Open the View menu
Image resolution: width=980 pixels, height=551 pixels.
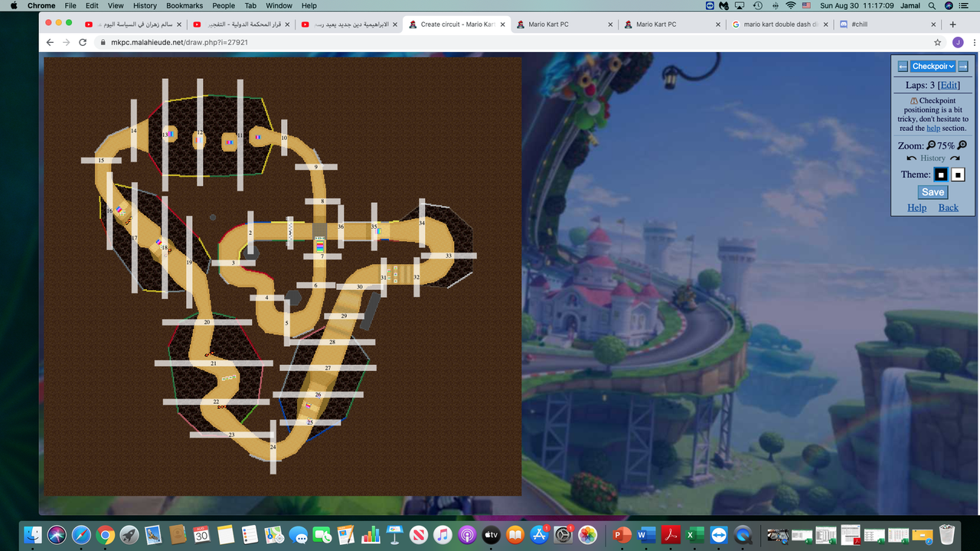pyautogui.click(x=116, y=5)
